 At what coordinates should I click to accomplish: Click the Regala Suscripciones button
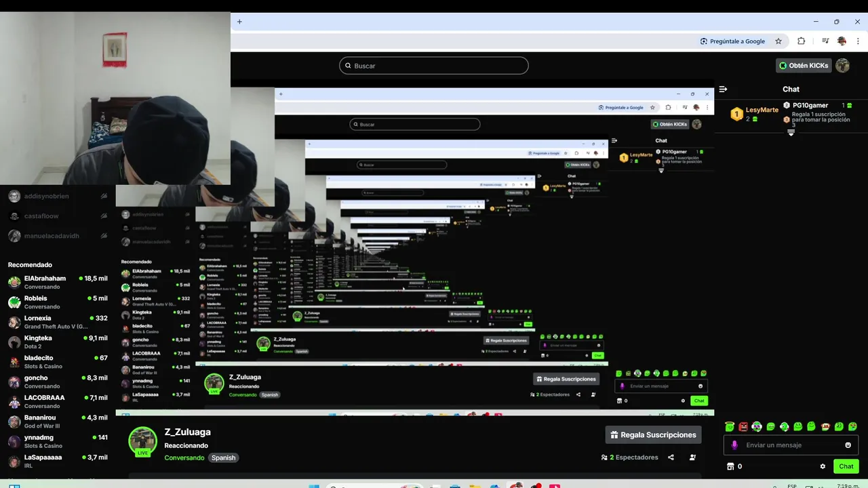click(x=653, y=434)
